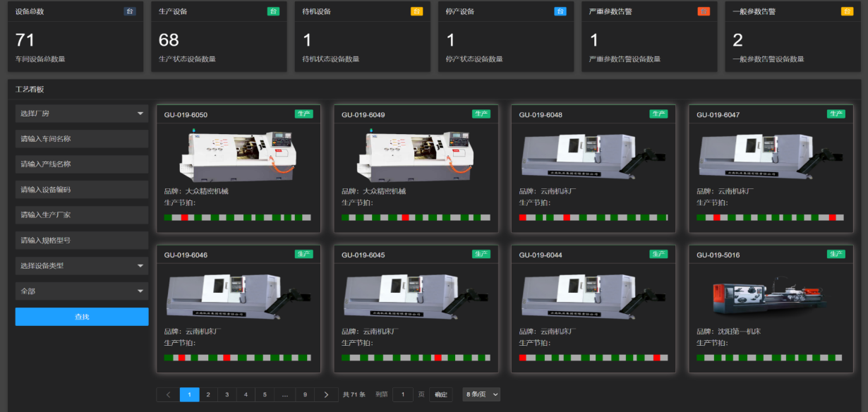Click the 生产 status tag on GU-019-5016
The width and height of the screenshot is (868, 412).
coord(836,254)
